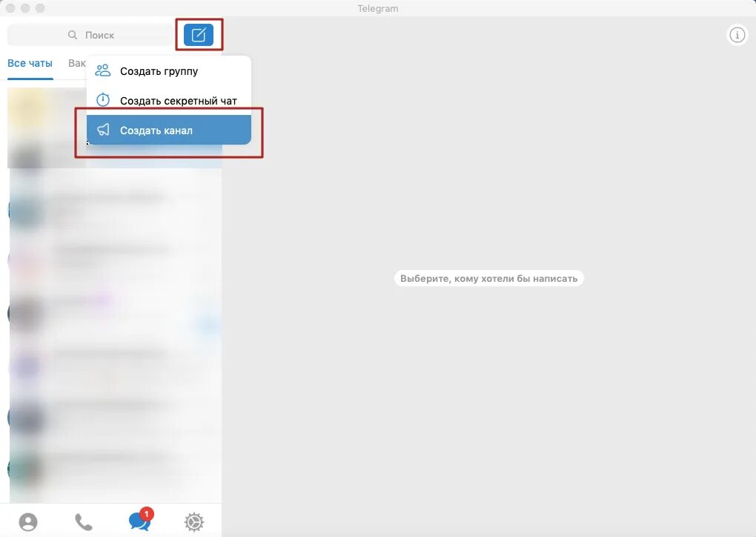The image size is (756, 537).
Task: Click the 'Поиск' search field
Action: click(90, 35)
